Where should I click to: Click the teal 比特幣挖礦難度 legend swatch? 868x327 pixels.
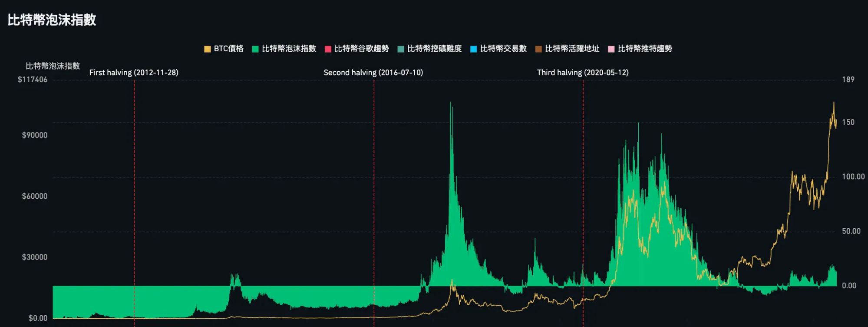[x=401, y=49]
